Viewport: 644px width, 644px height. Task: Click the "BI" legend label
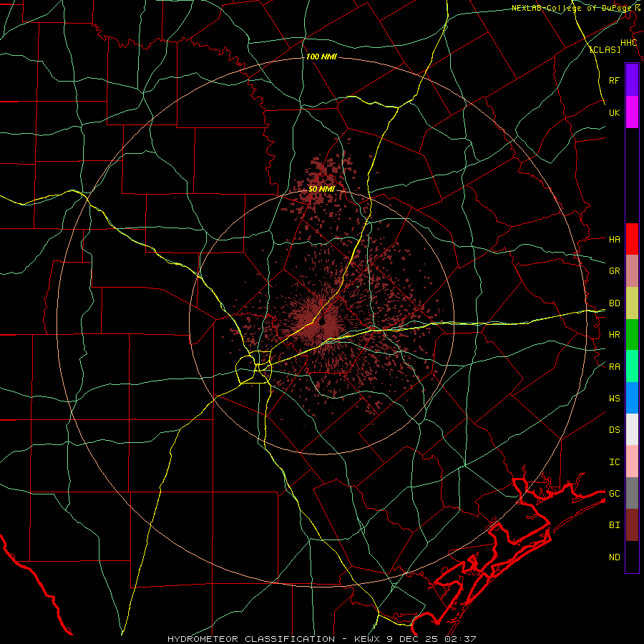pos(614,525)
